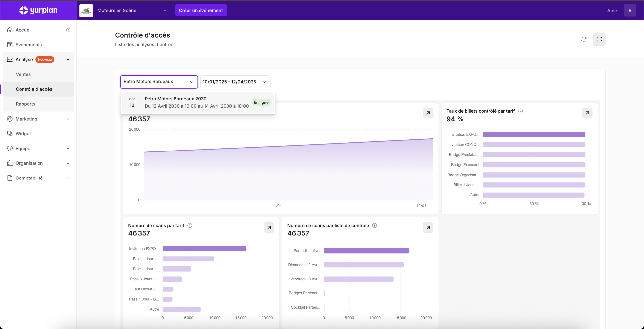Click the yurplan logo
The height and width of the screenshot is (329, 644).
(x=38, y=10)
